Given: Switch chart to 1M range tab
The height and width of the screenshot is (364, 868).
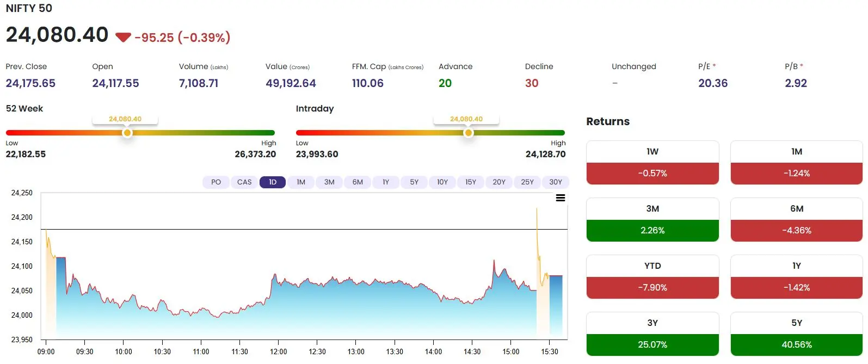Looking at the screenshot, I should tap(301, 182).
